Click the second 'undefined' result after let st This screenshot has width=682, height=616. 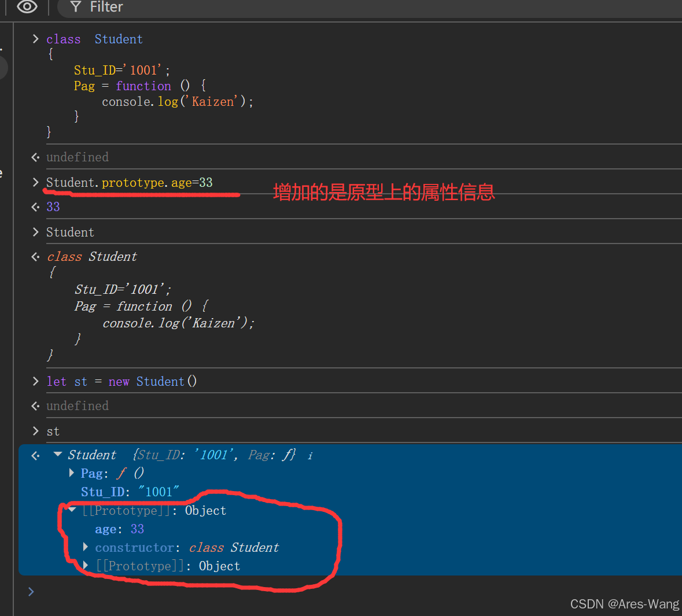coord(78,406)
